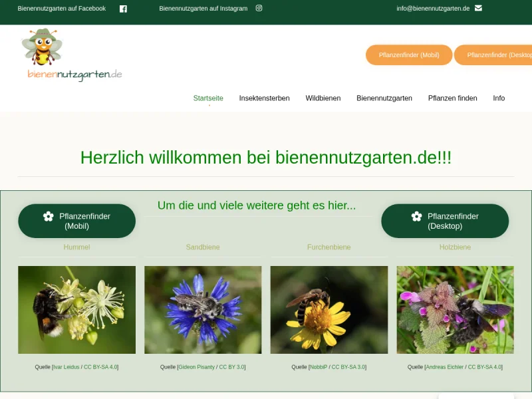The width and height of the screenshot is (532, 399).
Task: Click green Pflanzenfinder (Mobil) flower button
Action: [x=76, y=221]
